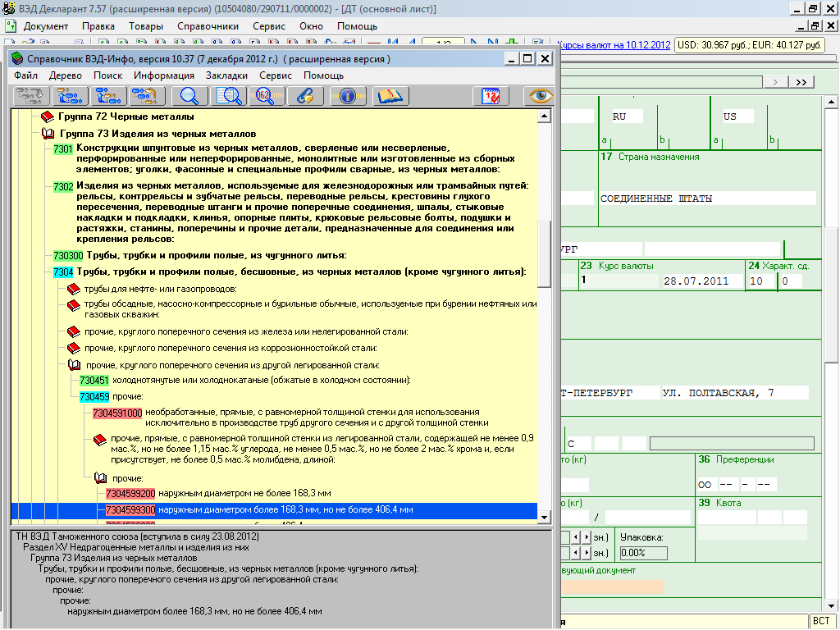Click book icon beside 'прочие, прямые, с равномерной'
The image size is (840, 630).
(x=99, y=440)
